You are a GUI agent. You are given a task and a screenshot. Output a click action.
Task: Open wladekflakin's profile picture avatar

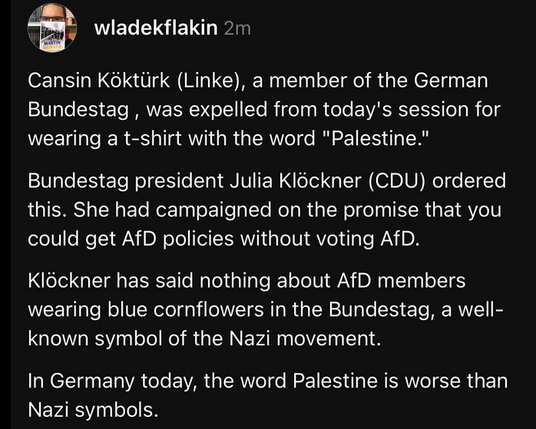click(52, 28)
